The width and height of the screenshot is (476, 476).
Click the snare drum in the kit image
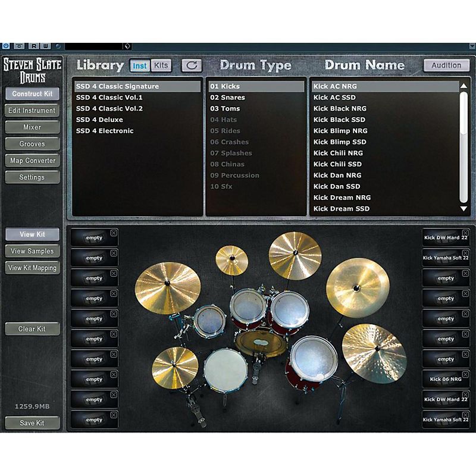[225, 370]
